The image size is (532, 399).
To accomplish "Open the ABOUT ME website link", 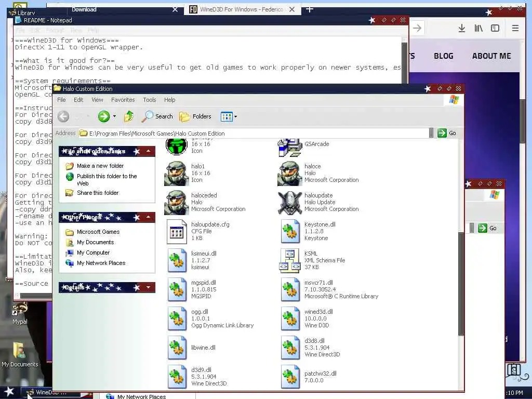I will [x=491, y=56].
